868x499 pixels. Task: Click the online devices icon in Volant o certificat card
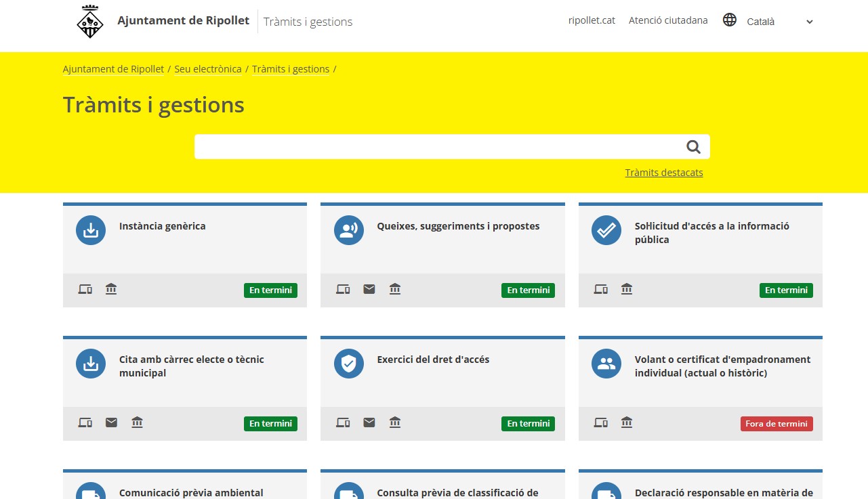pyautogui.click(x=601, y=422)
